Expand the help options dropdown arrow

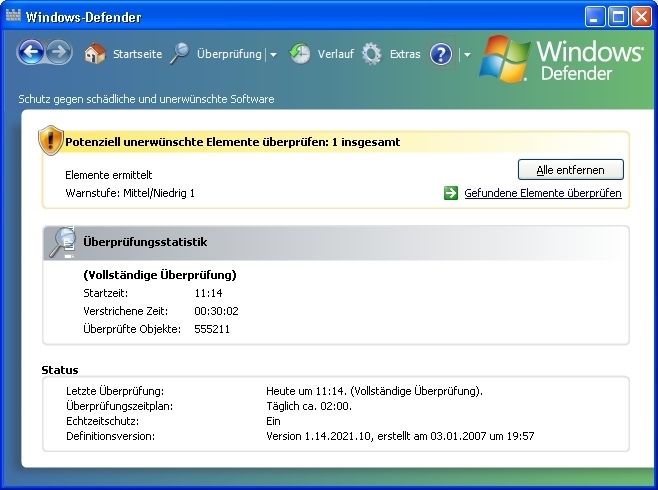point(467,55)
